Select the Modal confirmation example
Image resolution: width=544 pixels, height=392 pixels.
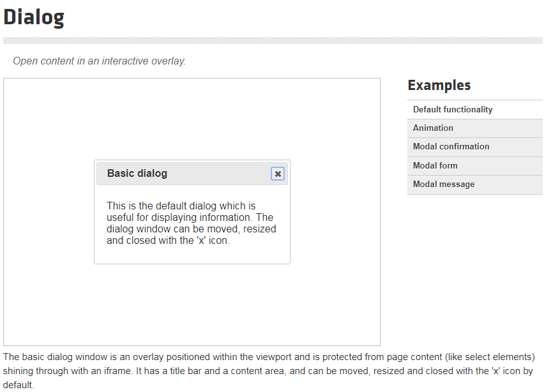pos(474,147)
